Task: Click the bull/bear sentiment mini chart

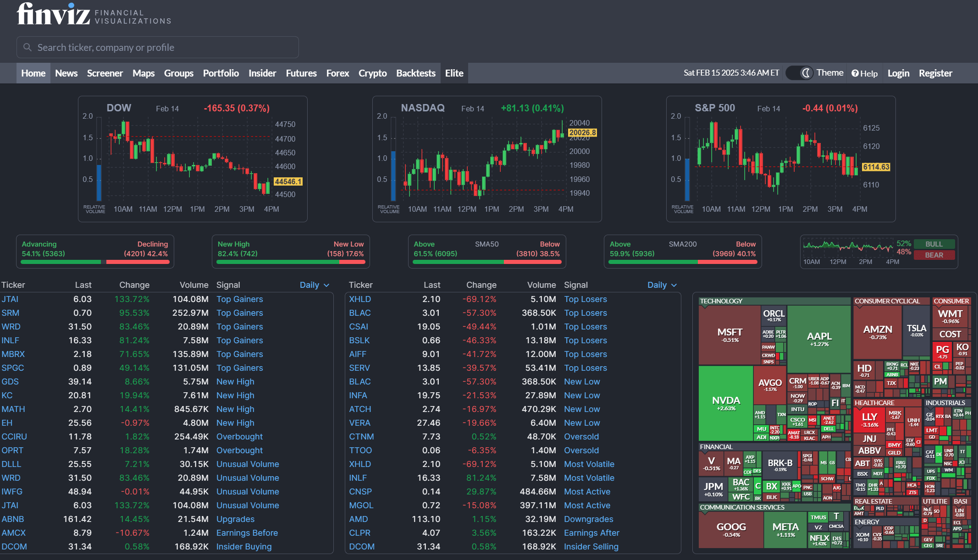Action: (x=848, y=247)
